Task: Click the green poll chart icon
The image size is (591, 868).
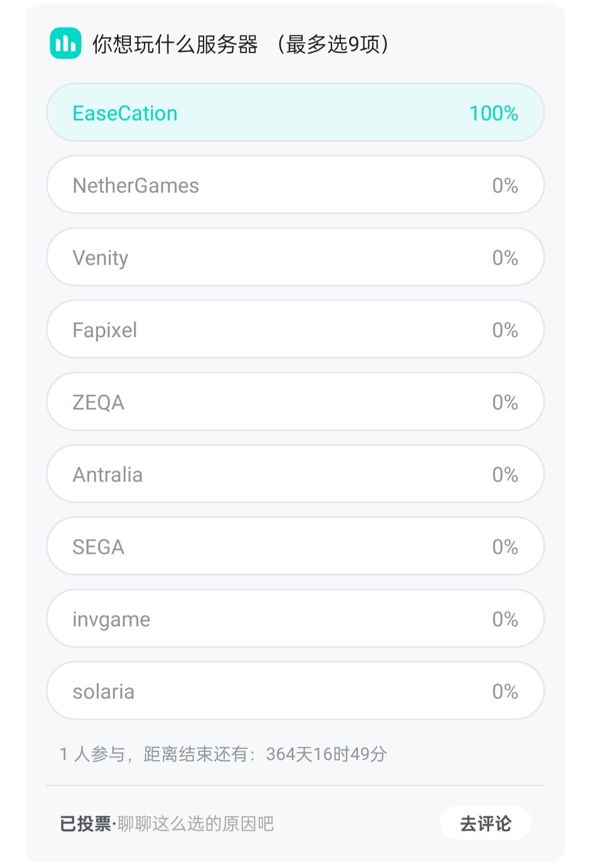Action: pyautogui.click(x=66, y=43)
